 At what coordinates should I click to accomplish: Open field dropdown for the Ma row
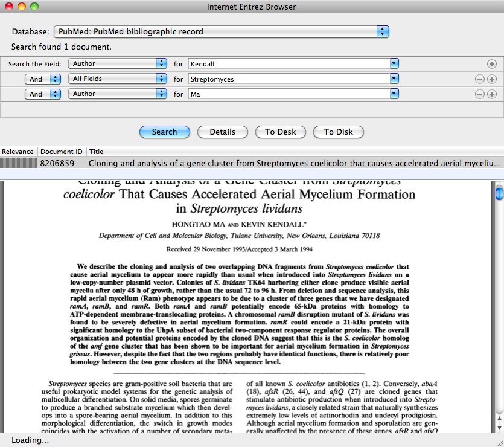[118, 94]
